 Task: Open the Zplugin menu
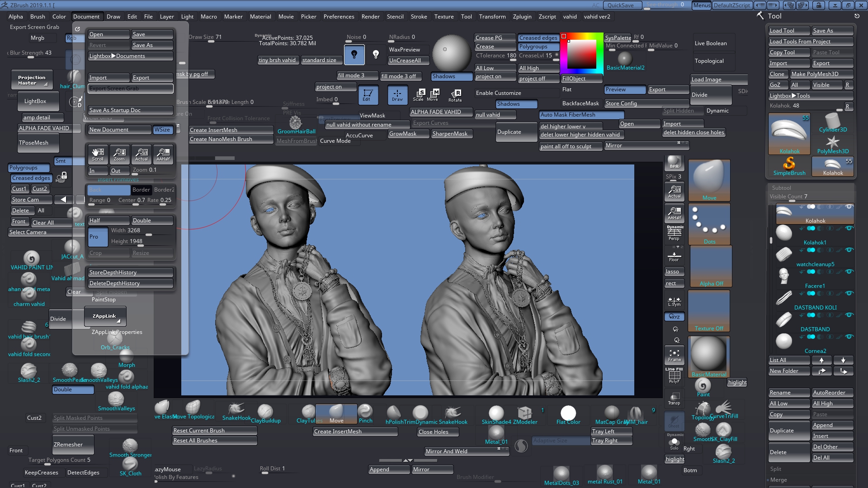point(522,17)
